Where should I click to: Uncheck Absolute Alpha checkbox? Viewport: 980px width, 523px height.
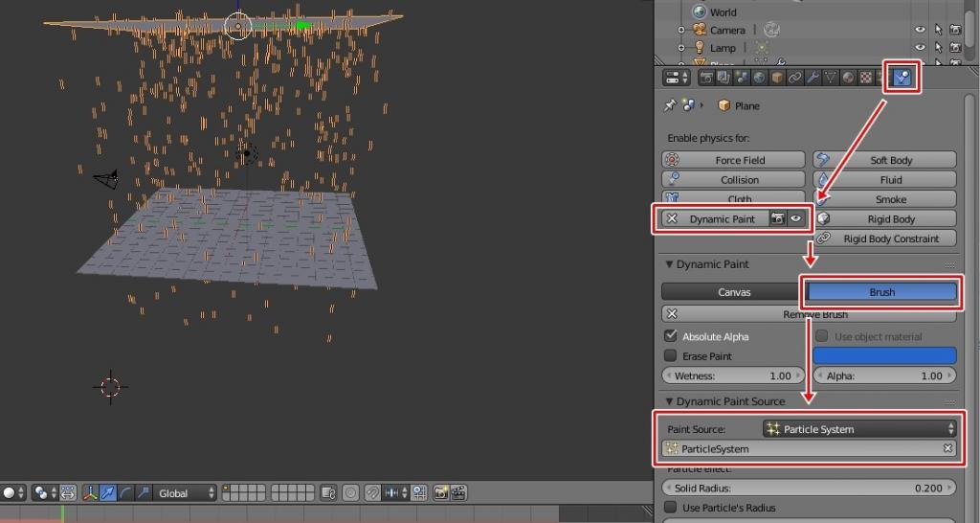pos(671,336)
